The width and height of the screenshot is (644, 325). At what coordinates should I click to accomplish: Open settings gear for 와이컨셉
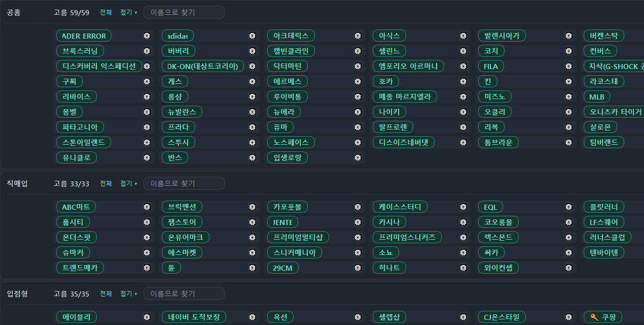(x=569, y=268)
